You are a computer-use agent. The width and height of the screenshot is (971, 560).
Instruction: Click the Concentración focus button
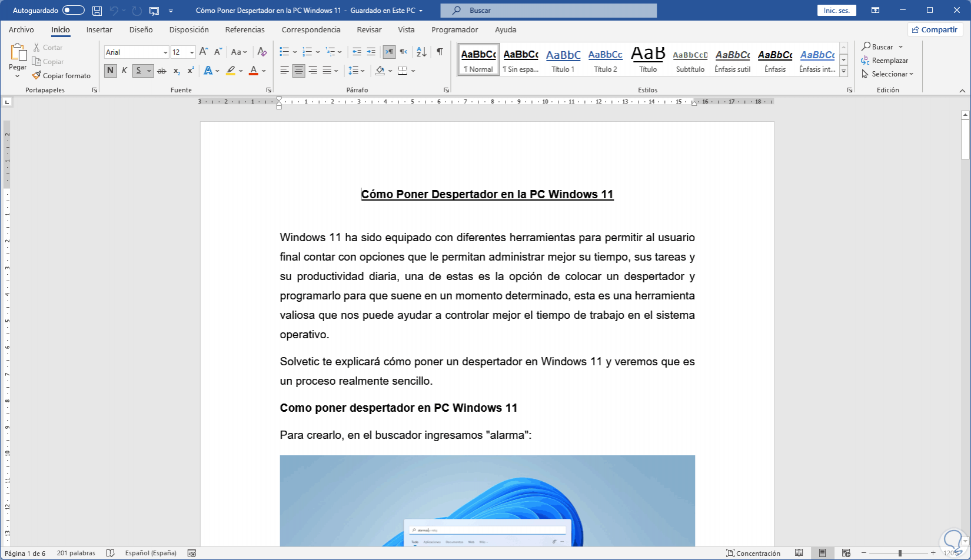click(753, 553)
